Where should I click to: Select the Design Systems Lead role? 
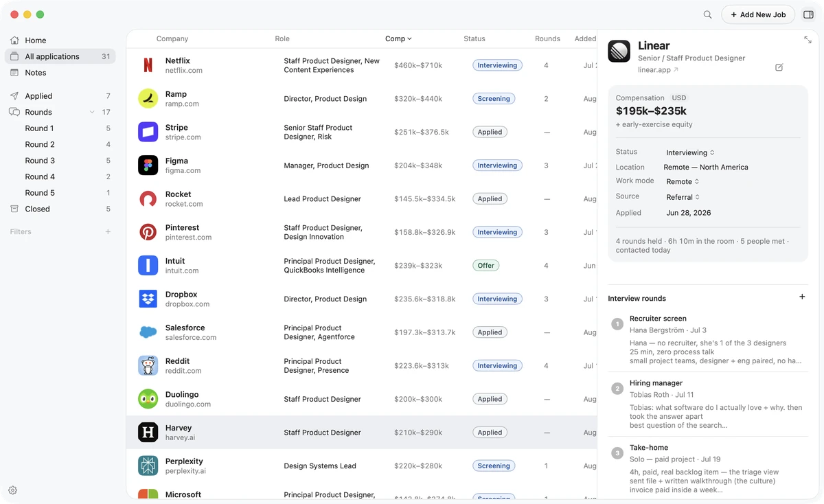coord(320,466)
